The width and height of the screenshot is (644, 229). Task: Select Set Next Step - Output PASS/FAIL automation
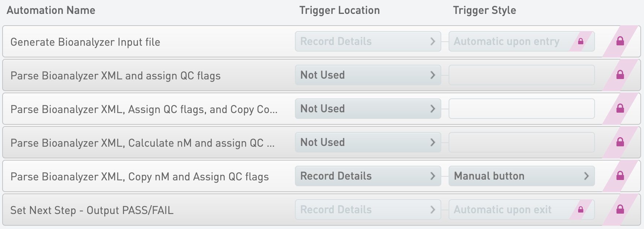pos(92,210)
